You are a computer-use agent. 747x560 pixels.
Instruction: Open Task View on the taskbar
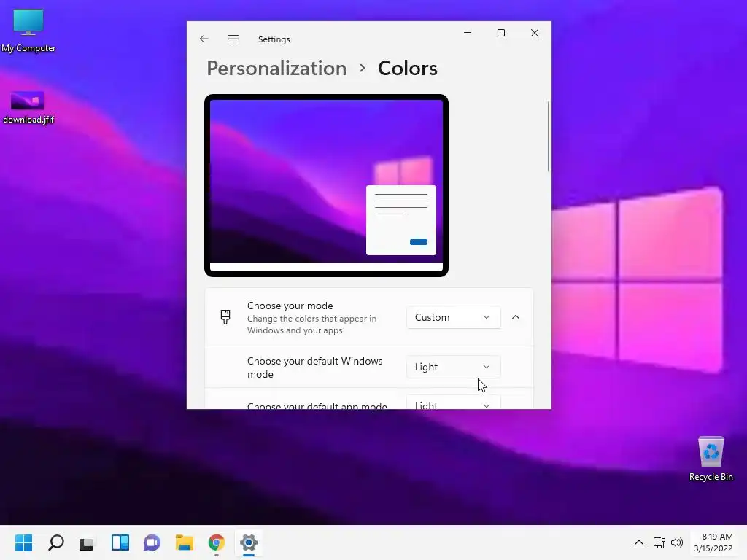point(88,542)
